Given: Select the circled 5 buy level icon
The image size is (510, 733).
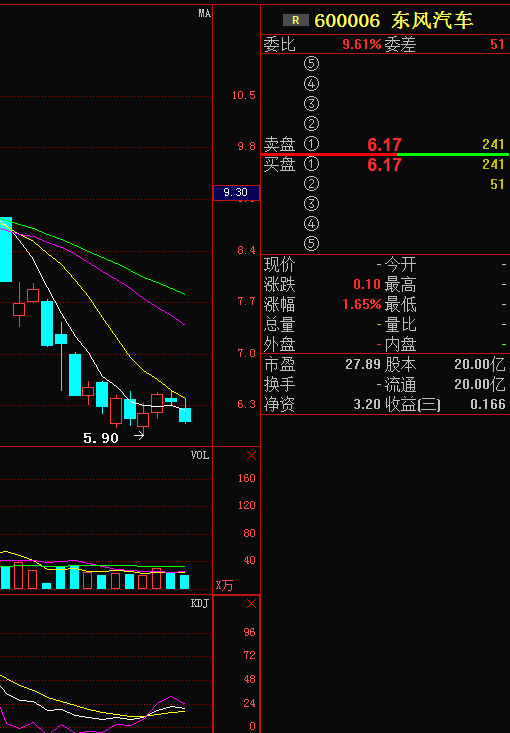Looking at the screenshot, I should tap(311, 244).
